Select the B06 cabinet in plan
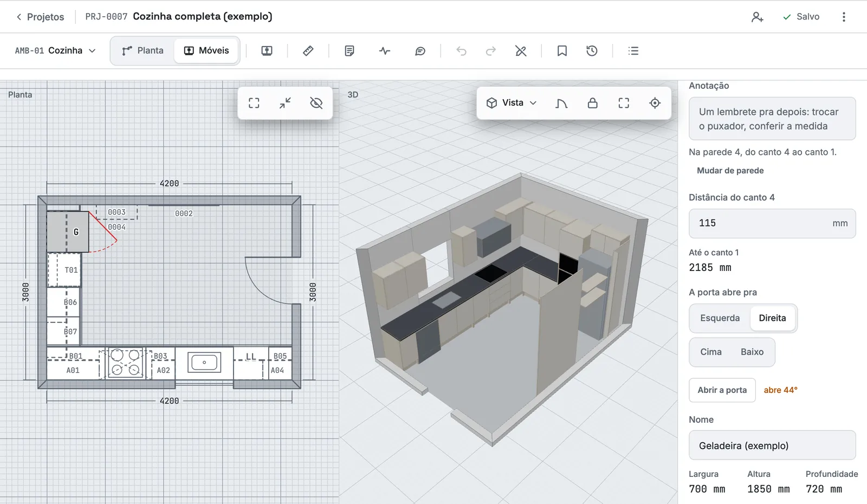The width and height of the screenshot is (867, 504). coord(64,302)
